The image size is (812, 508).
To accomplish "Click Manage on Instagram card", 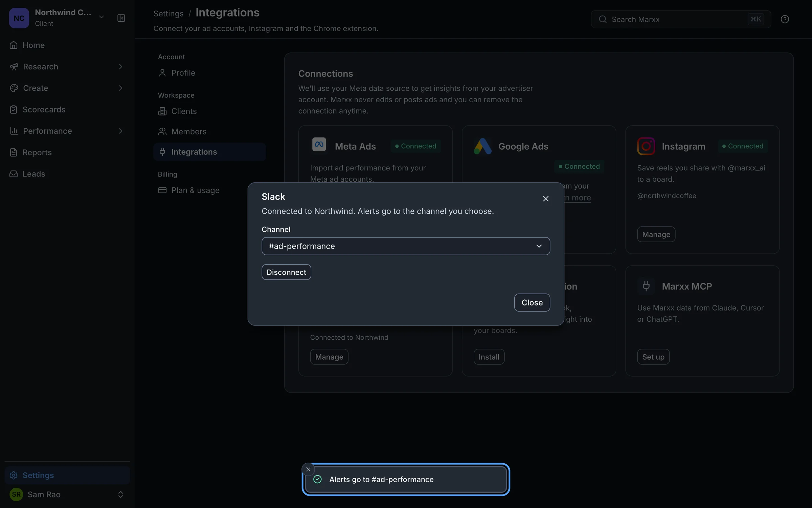I will 656,234.
